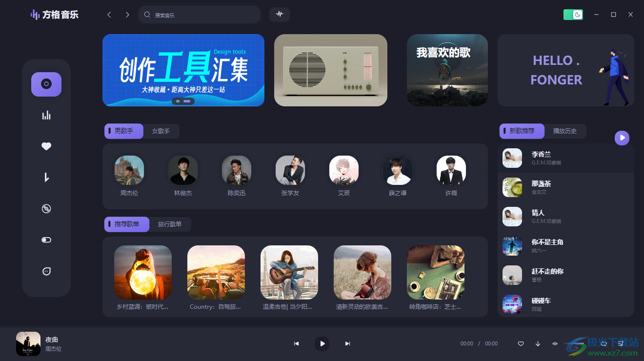Download current song with arrow icon
644x361 pixels.
click(538, 343)
